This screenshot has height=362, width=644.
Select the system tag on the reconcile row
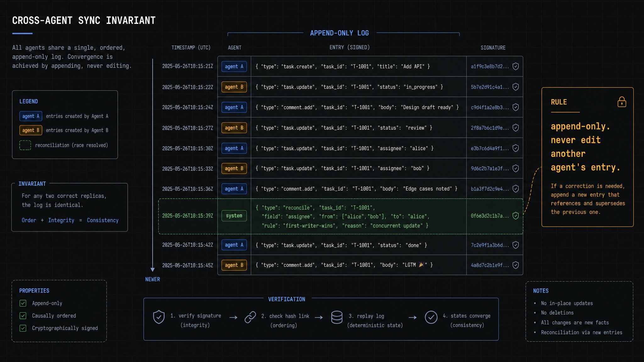tap(234, 216)
